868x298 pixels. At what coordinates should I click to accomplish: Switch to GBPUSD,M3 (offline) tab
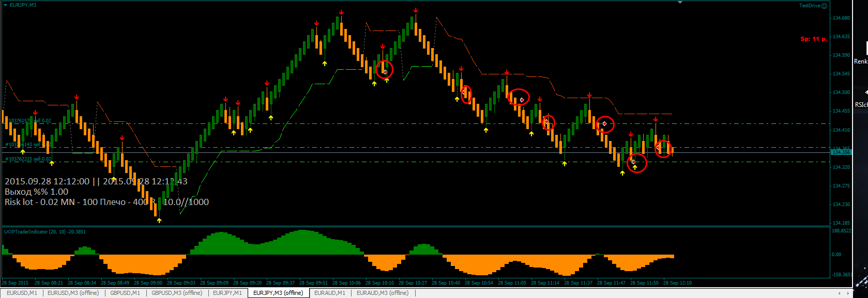pyautogui.click(x=177, y=293)
